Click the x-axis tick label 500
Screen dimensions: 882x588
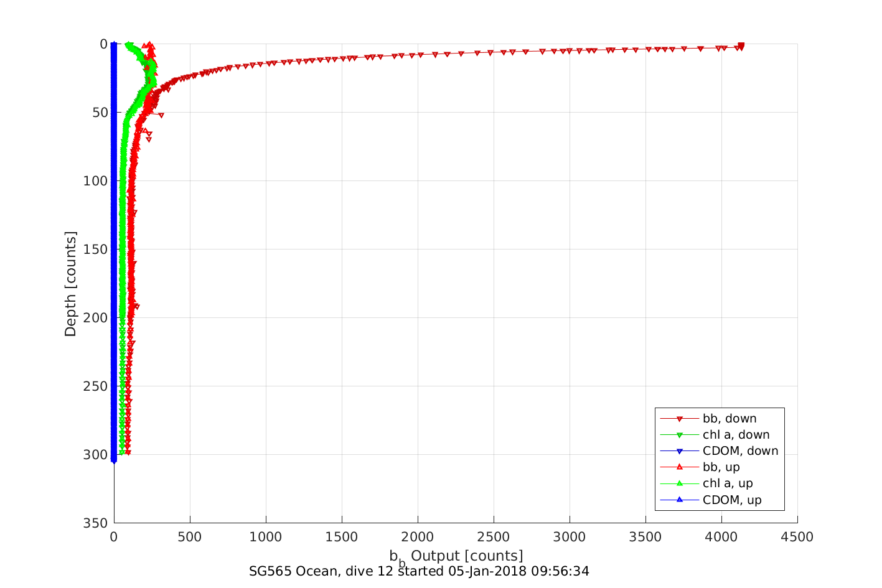click(190, 537)
